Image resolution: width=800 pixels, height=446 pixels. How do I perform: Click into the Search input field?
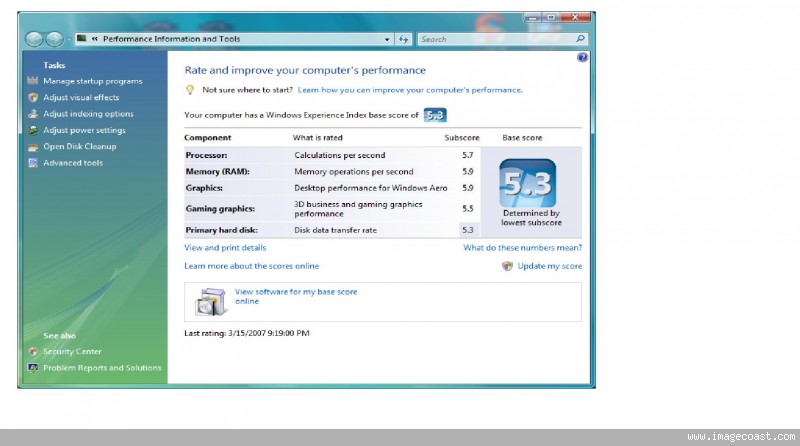pos(495,39)
